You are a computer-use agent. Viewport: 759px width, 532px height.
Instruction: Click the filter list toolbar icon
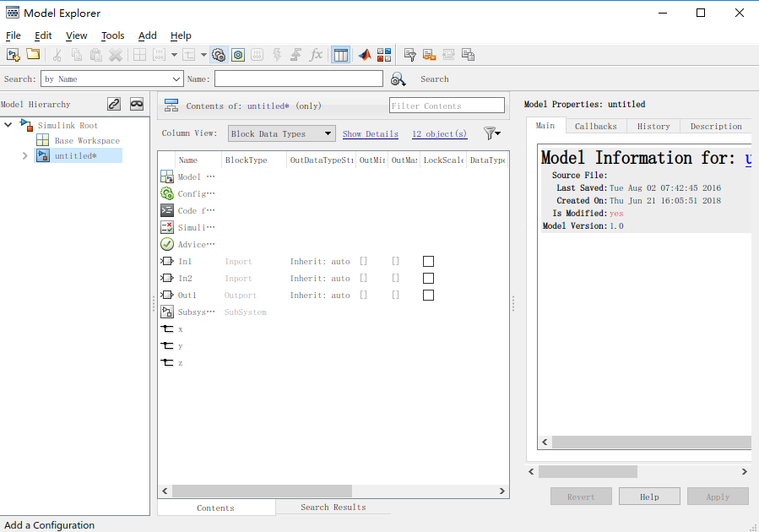coord(410,55)
